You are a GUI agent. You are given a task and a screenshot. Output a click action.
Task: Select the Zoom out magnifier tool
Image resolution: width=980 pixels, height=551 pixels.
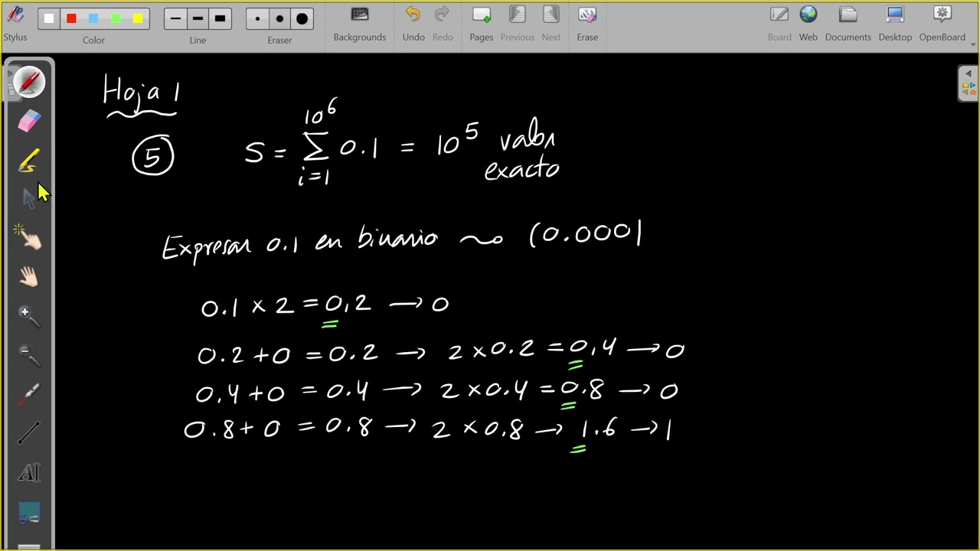[28, 355]
